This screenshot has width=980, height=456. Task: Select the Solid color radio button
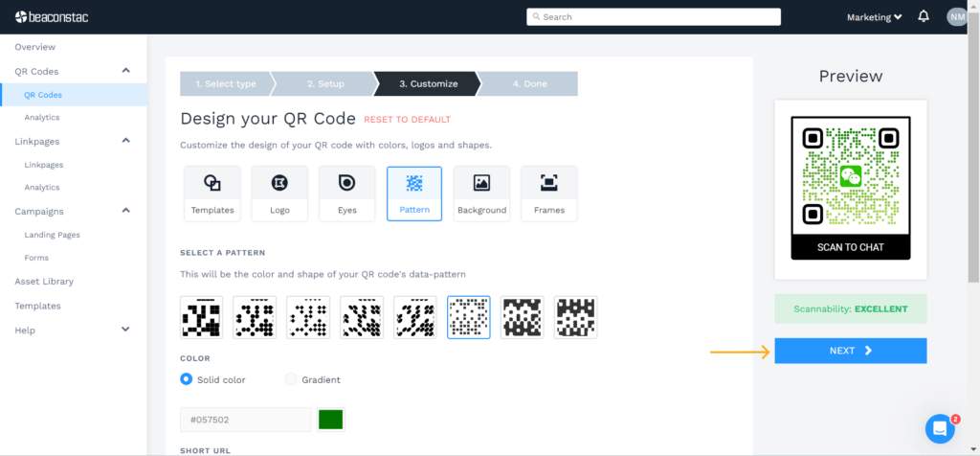[x=187, y=379]
